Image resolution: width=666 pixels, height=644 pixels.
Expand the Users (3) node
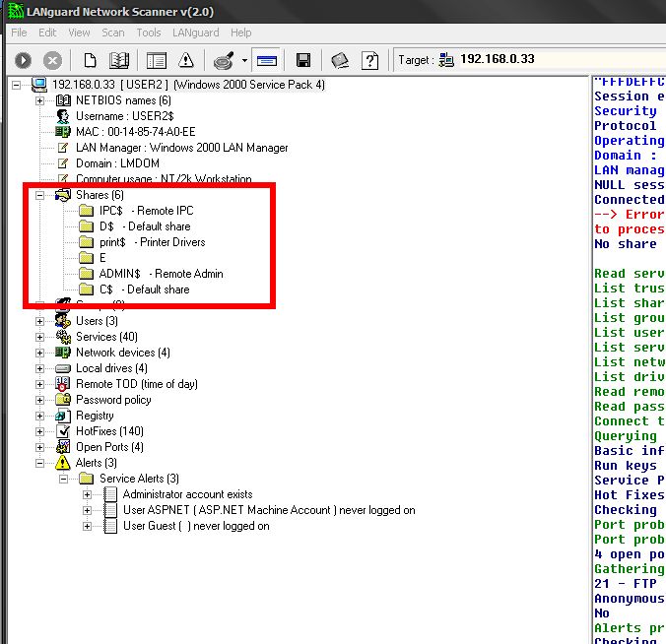click(x=40, y=321)
